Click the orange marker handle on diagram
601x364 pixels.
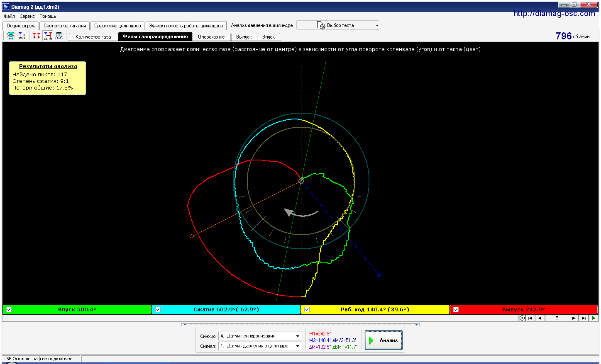192,236
